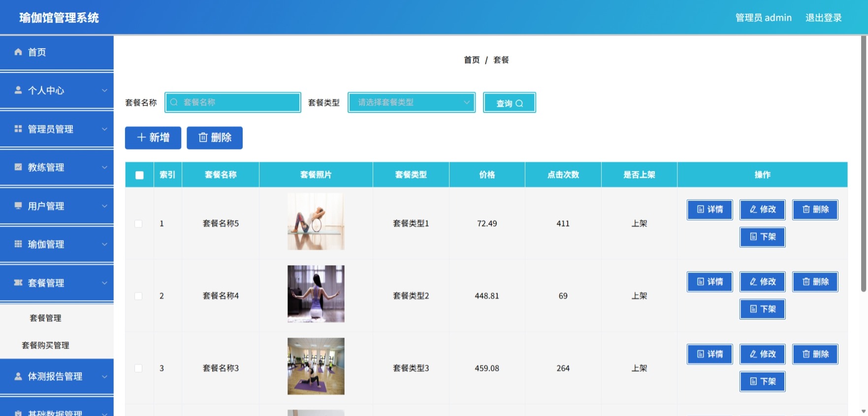Screen dimensions: 868x416
Task: Click the 价格 column header
Action: [x=487, y=174]
